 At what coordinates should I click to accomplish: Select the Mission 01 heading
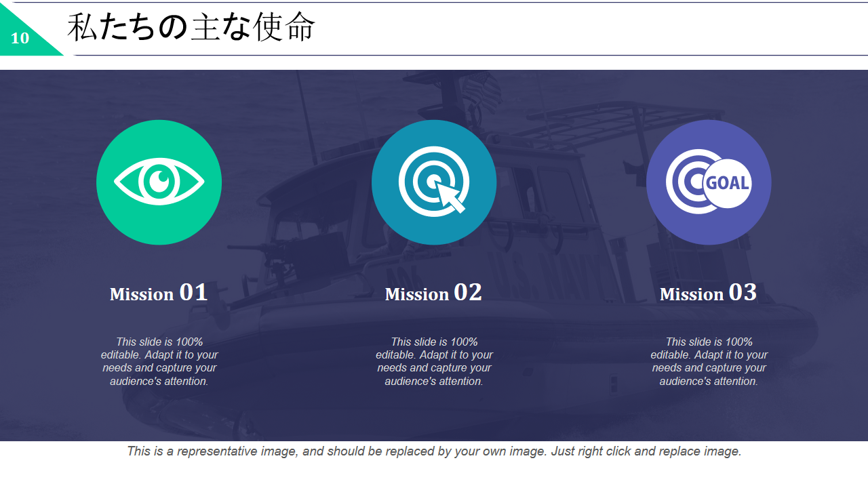[159, 293]
